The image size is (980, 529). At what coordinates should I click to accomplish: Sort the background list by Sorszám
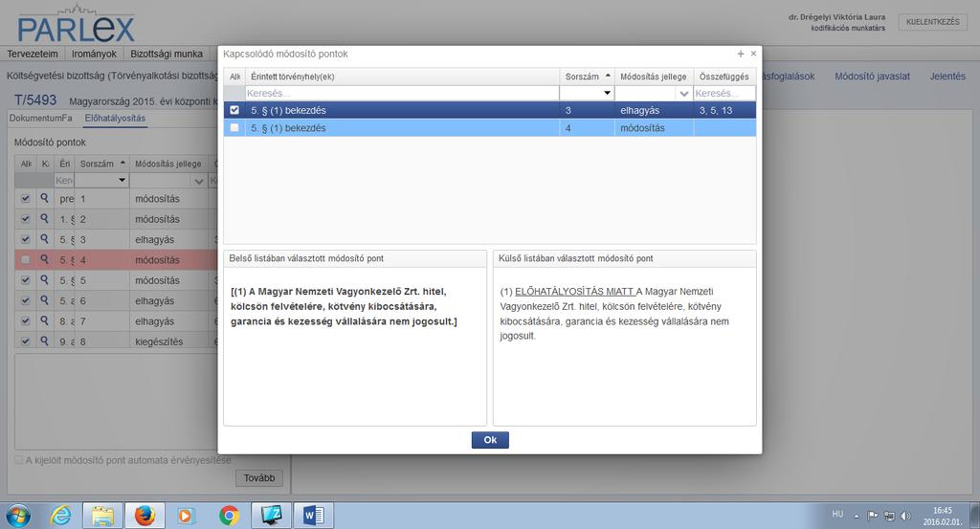click(x=102, y=164)
